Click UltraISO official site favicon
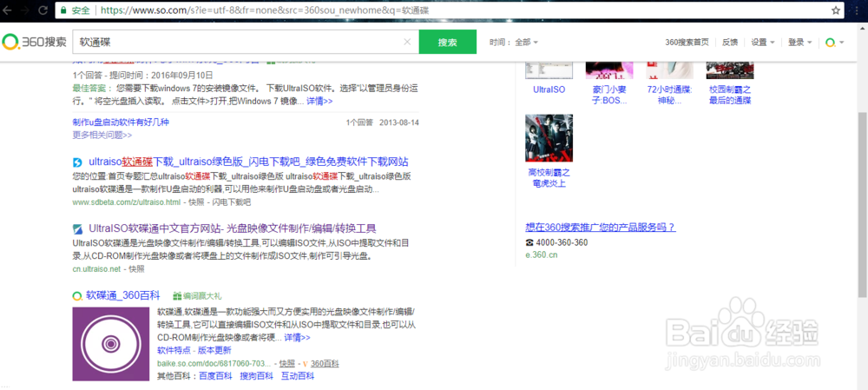The image size is (868, 390). click(77, 228)
